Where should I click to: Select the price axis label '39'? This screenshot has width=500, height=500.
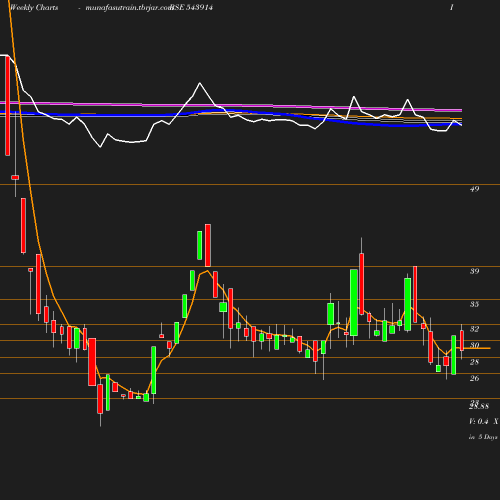click(474, 271)
